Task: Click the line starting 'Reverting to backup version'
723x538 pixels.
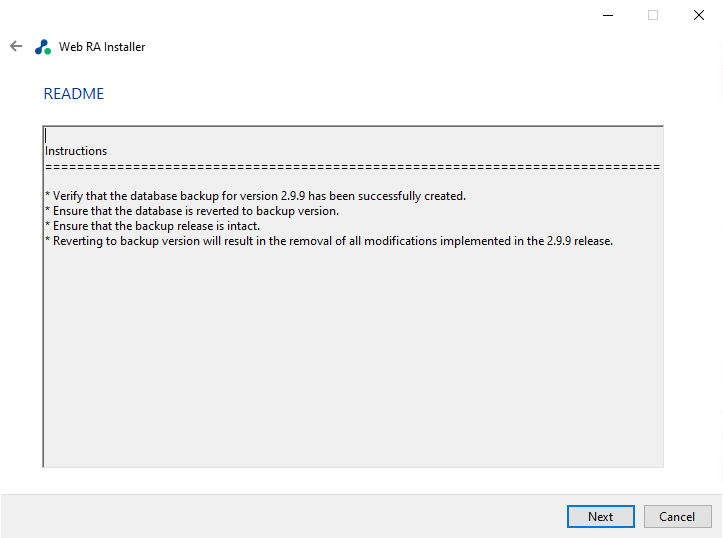Action: (x=328, y=241)
